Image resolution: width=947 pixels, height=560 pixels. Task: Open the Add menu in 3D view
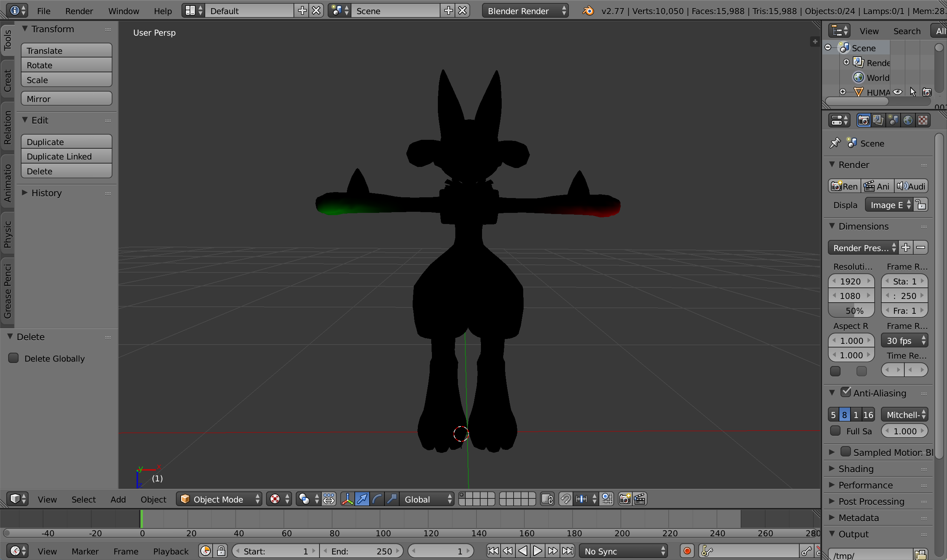click(118, 499)
